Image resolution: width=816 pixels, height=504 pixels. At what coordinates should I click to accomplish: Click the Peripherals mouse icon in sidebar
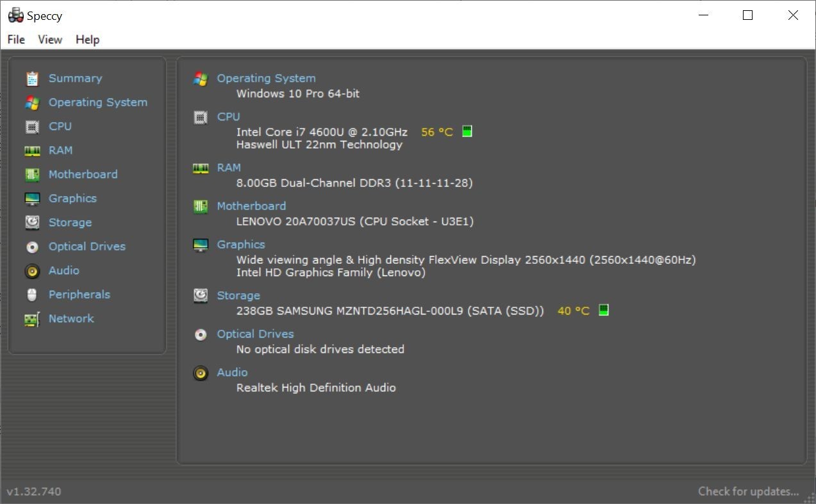[x=32, y=295]
